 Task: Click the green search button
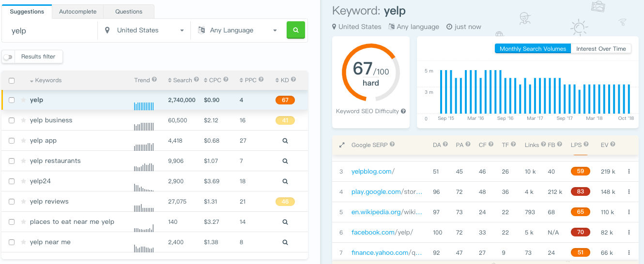(x=296, y=30)
